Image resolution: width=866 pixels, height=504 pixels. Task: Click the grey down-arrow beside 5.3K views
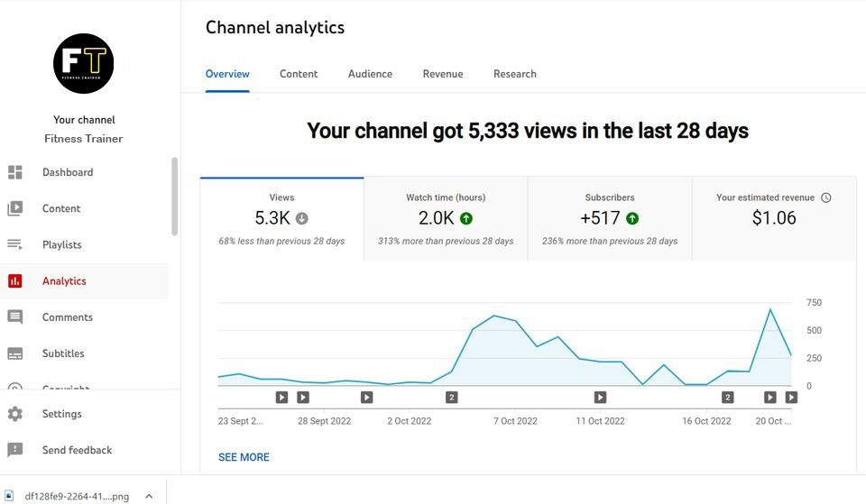click(301, 218)
